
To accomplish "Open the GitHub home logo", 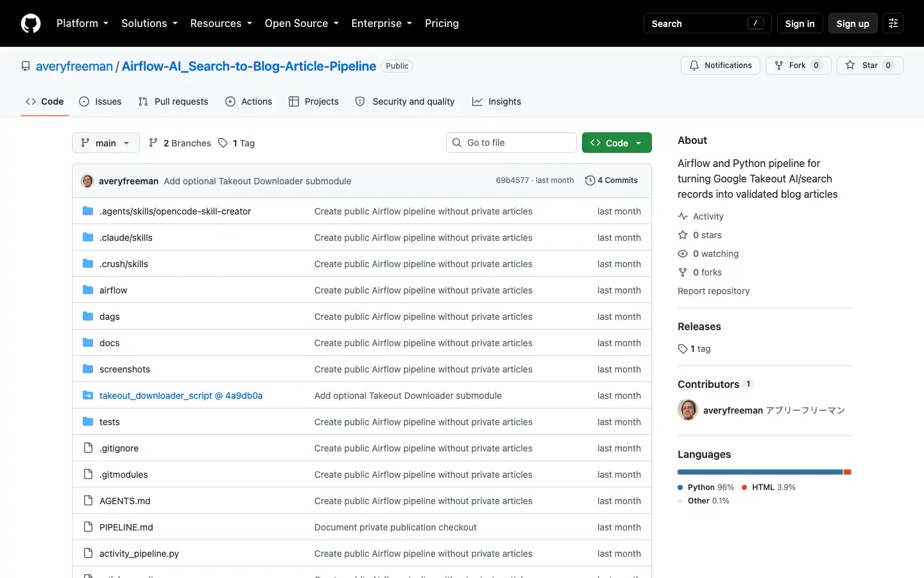I will point(31,23).
